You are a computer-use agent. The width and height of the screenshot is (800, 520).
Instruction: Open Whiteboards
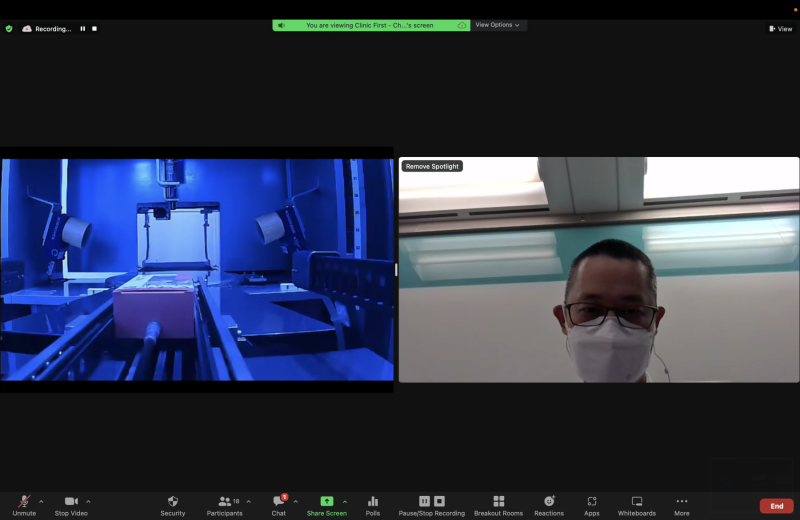[x=637, y=506]
